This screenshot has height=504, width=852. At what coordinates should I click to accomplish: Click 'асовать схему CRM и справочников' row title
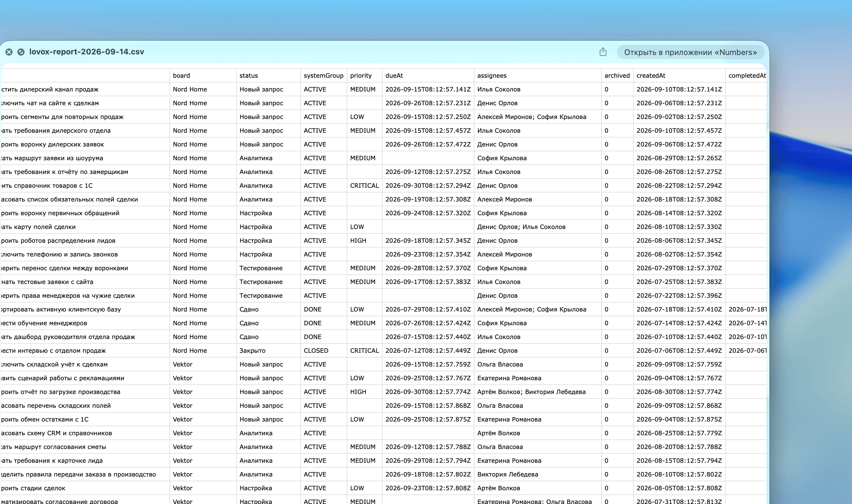pyautogui.click(x=57, y=433)
